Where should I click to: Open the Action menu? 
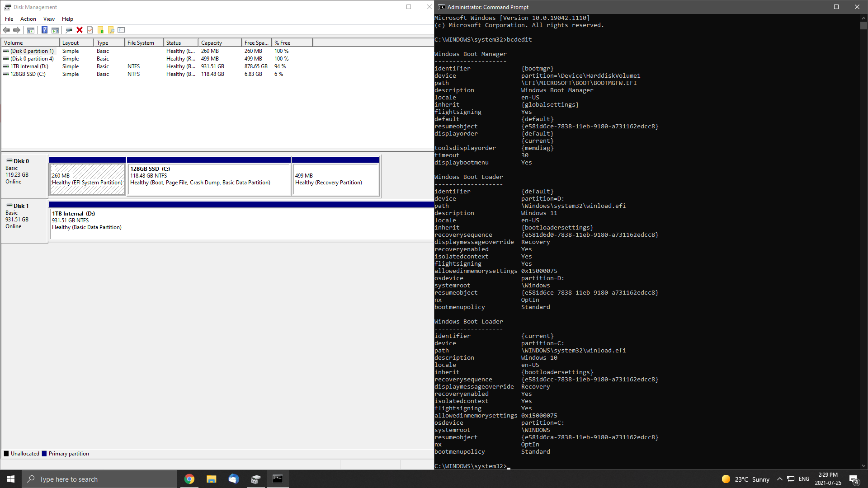click(x=28, y=19)
